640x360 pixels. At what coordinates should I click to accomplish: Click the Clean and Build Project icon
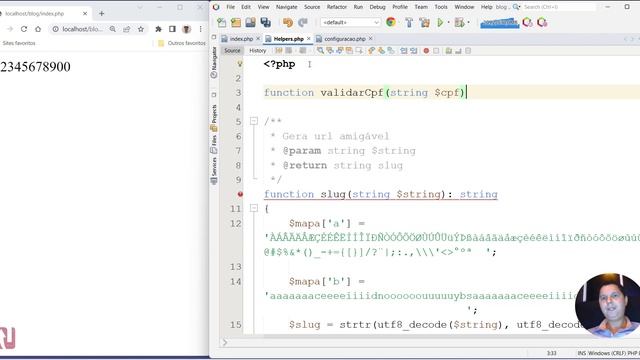pyautogui.click(x=424, y=22)
